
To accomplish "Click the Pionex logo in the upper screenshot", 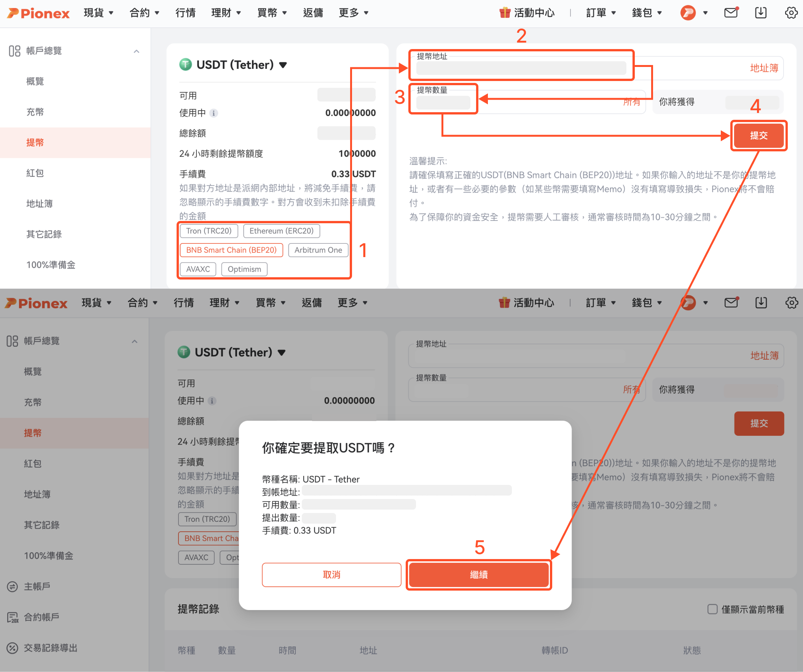I will [38, 13].
